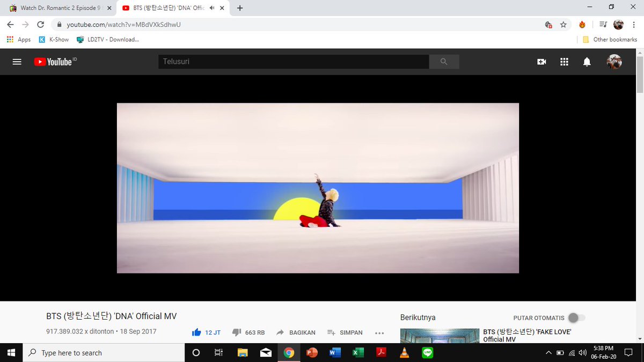Viewport: 644px width, 362px height.
Task: Open VLC media player from taskbar
Action: [404, 352]
